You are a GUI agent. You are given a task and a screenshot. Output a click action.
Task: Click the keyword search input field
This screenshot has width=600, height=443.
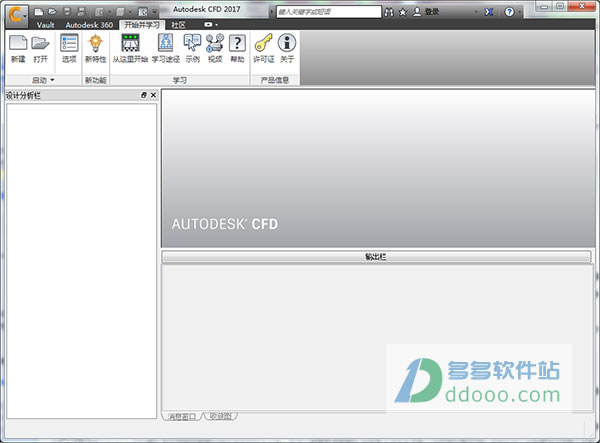(329, 12)
